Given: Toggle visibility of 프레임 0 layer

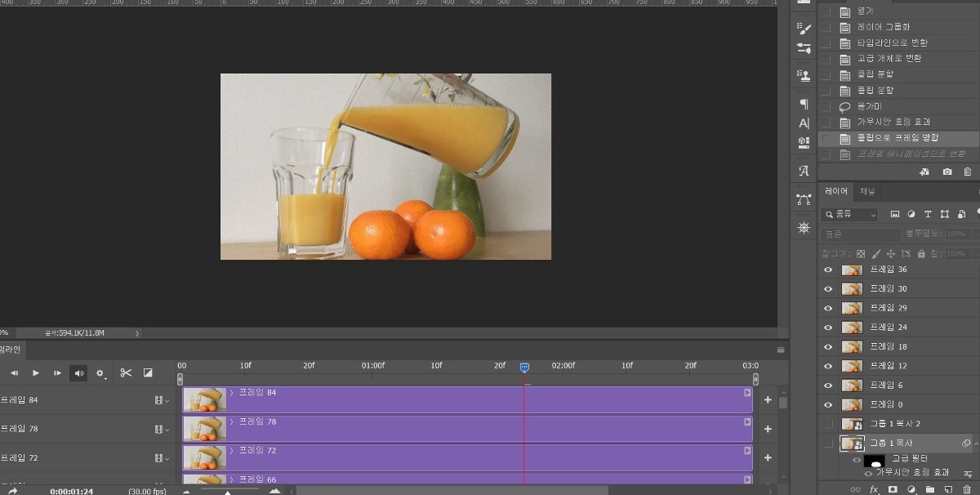Looking at the screenshot, I should coord(828,404).
